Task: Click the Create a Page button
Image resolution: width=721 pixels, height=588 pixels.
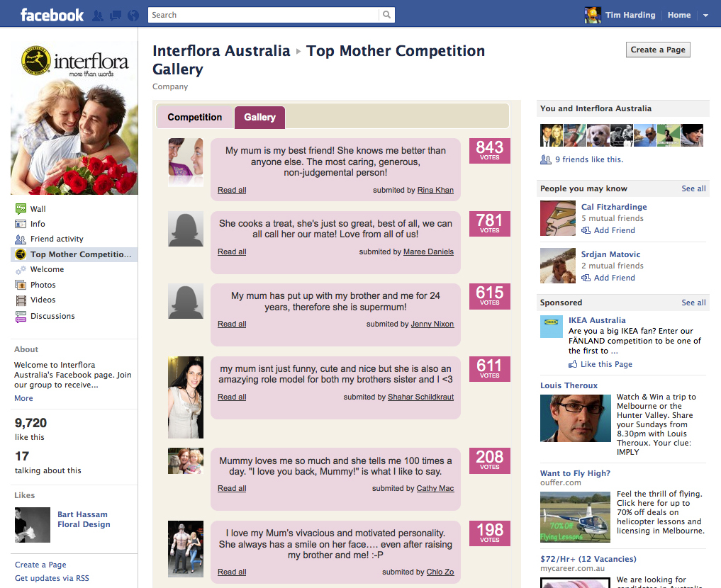Action: tap(657, 50)
